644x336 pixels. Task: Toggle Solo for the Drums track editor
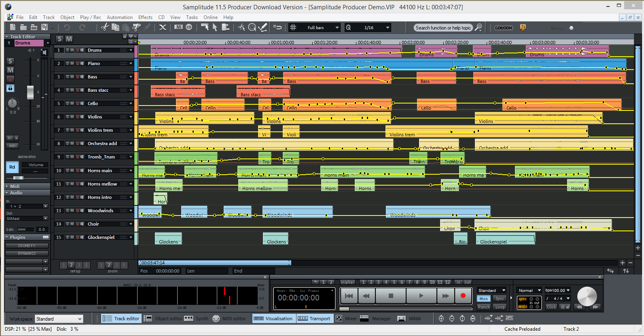click(x=11, y=61)
